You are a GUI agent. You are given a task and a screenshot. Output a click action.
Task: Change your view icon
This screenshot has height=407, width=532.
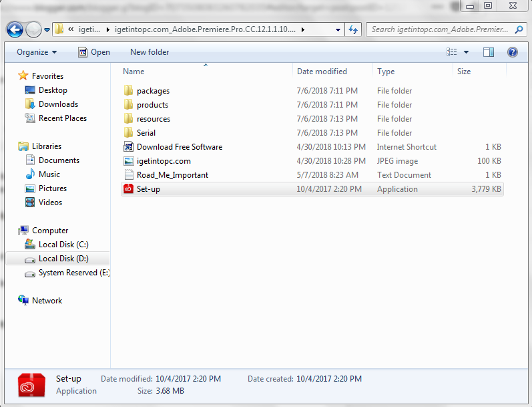452,52
